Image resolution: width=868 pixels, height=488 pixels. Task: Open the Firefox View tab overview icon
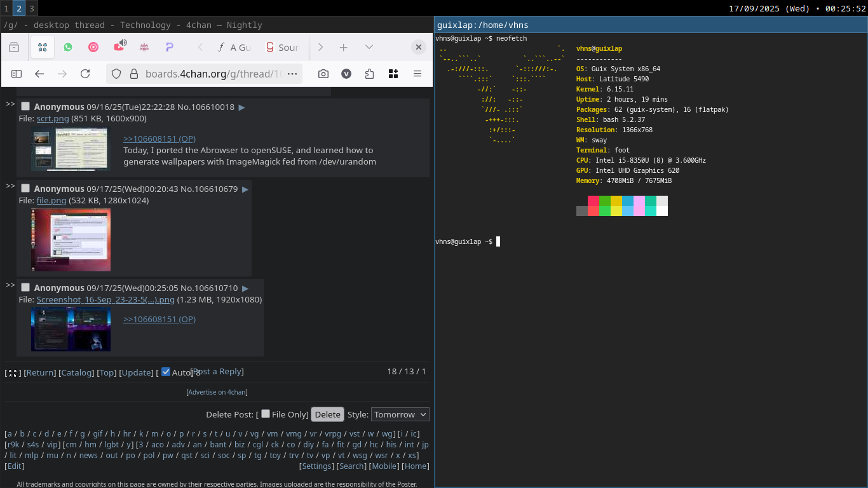click(x=14, y=47)
